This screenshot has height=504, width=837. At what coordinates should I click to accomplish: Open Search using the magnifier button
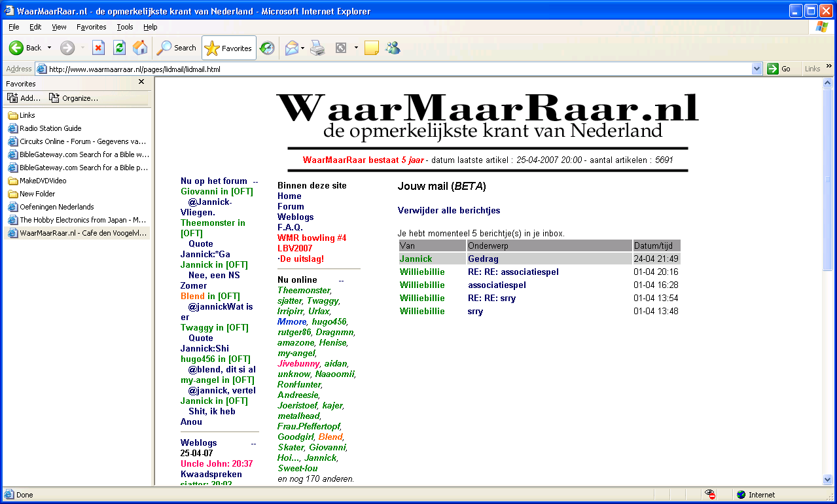click(176, 48)
